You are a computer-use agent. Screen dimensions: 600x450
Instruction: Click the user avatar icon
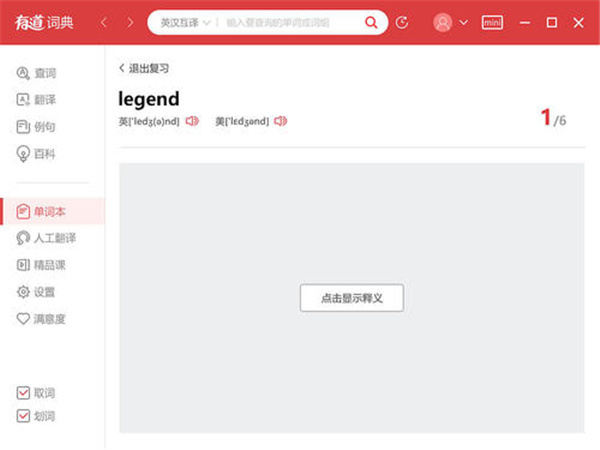442,23
